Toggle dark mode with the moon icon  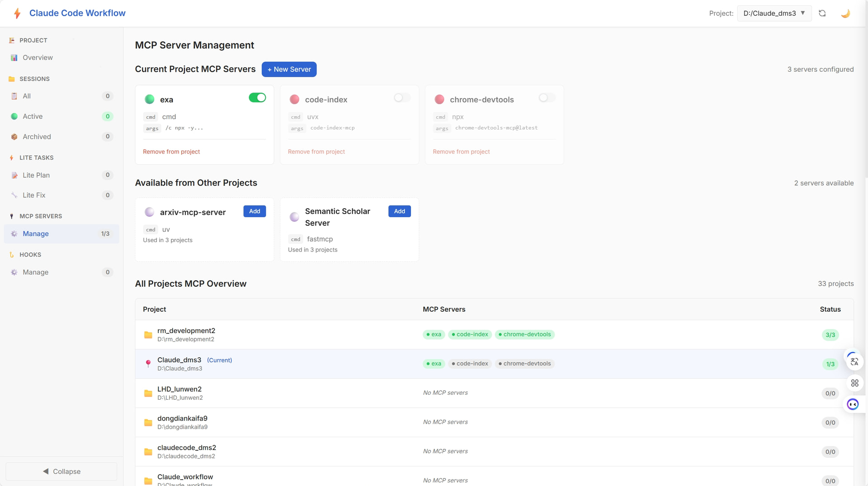click(845, 13)
